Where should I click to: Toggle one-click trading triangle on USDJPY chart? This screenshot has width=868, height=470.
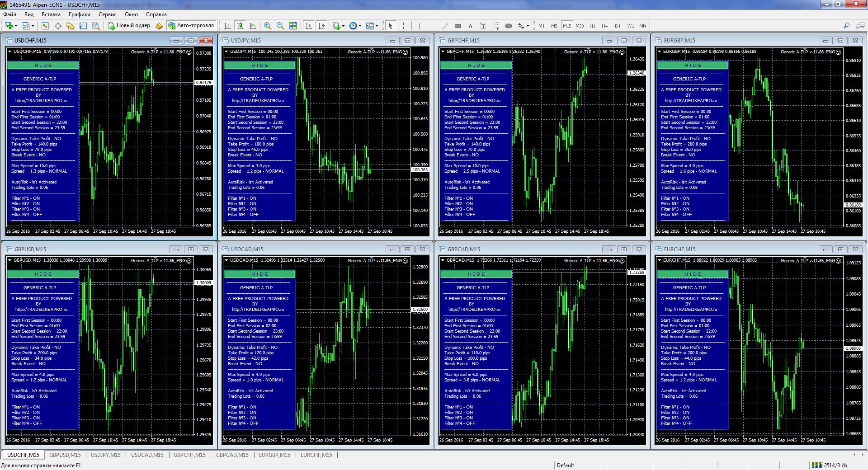pyautogui.click(x=226, y=52)
